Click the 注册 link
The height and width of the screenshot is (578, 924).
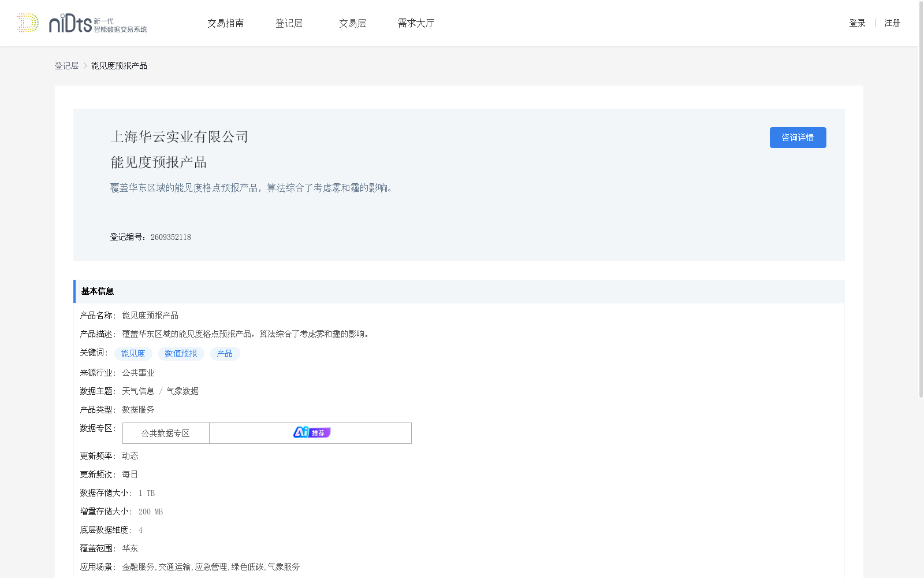pyautogui.click(x=892, y=23)
